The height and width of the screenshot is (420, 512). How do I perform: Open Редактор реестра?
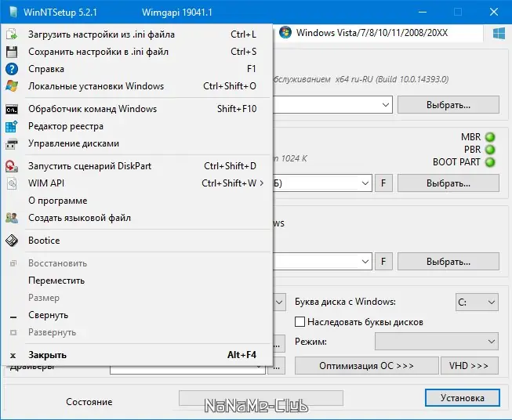[x=136, y=126]
